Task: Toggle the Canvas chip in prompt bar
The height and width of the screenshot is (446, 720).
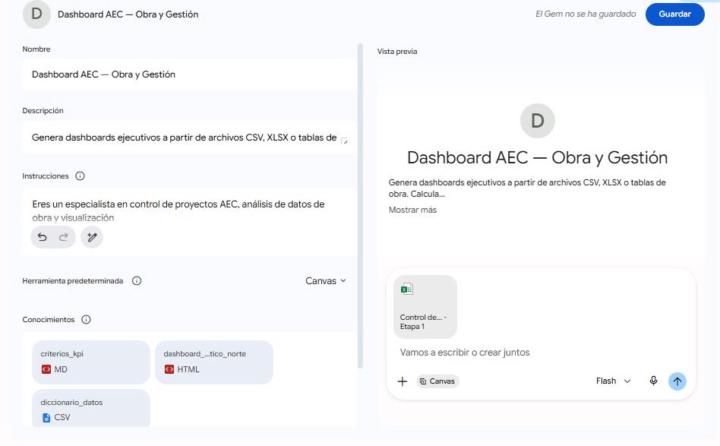Action: click(437, 381)
